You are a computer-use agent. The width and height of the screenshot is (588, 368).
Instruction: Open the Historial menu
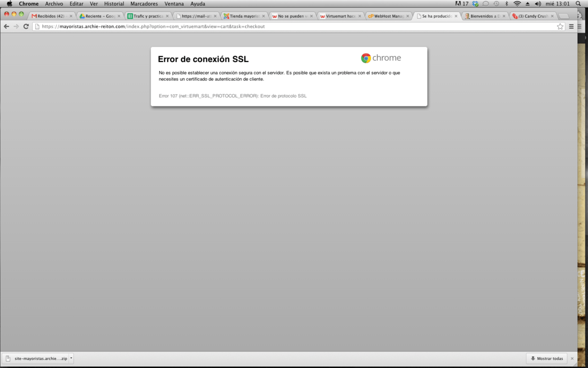click(114, 4)
